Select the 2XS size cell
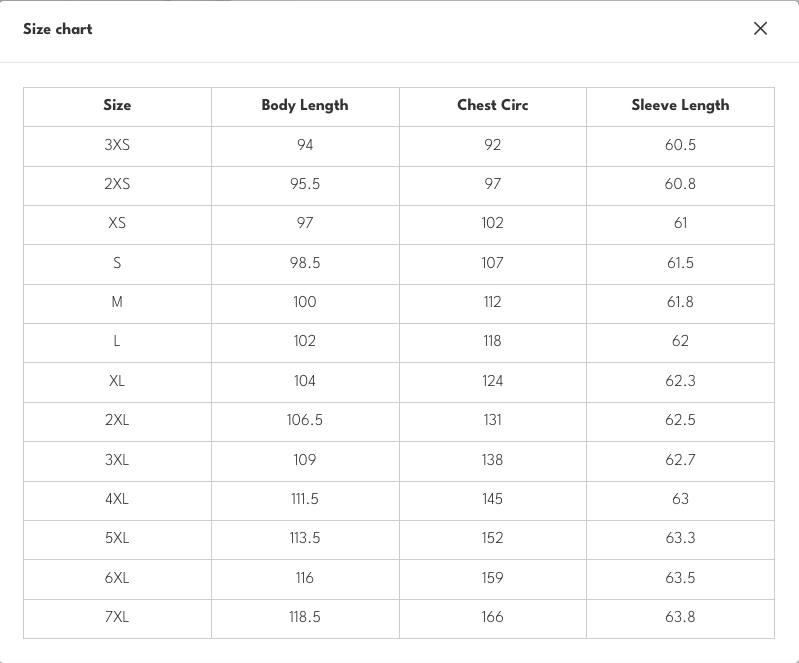Screen dimensions: 799x663 click(117, 184)
